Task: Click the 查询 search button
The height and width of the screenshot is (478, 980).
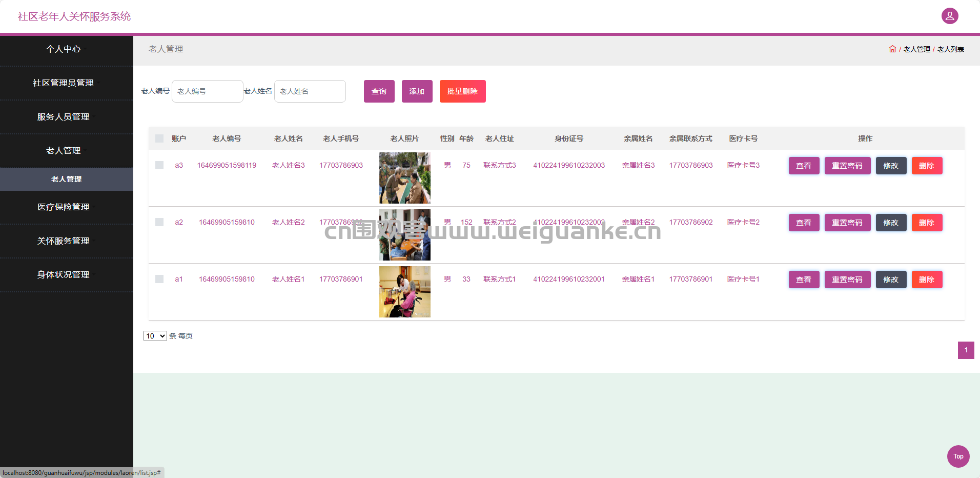Action: point(379,91)
